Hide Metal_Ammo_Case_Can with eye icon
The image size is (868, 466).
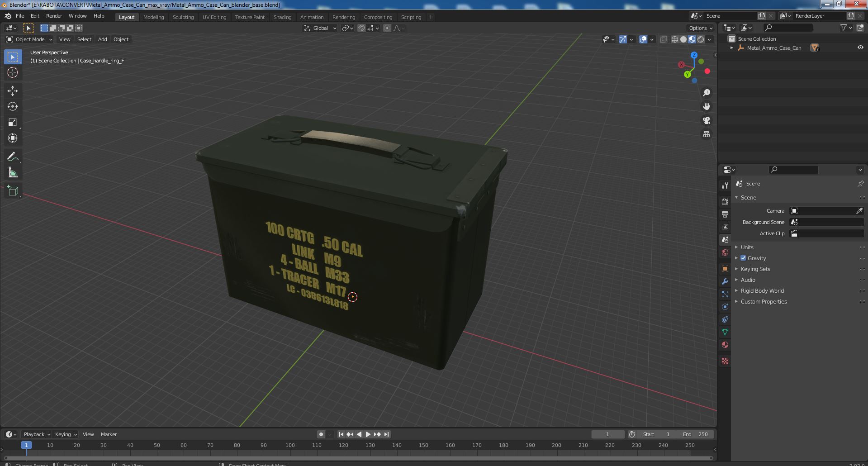860,48
